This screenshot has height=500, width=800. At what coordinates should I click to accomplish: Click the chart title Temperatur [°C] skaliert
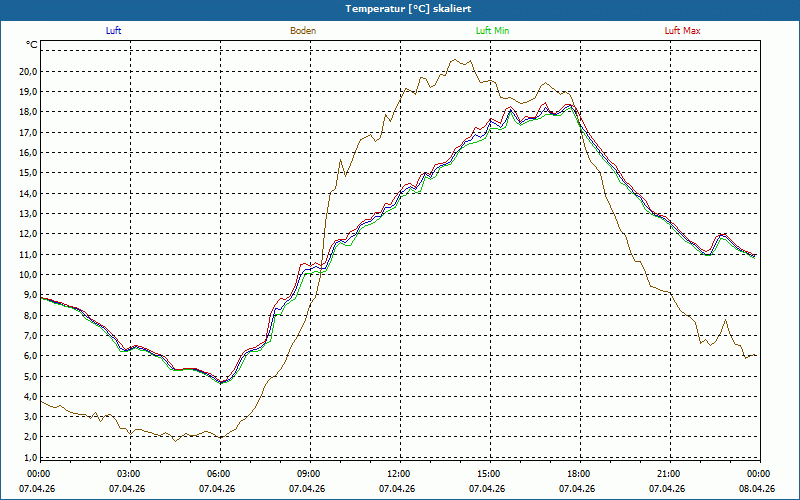408,9
